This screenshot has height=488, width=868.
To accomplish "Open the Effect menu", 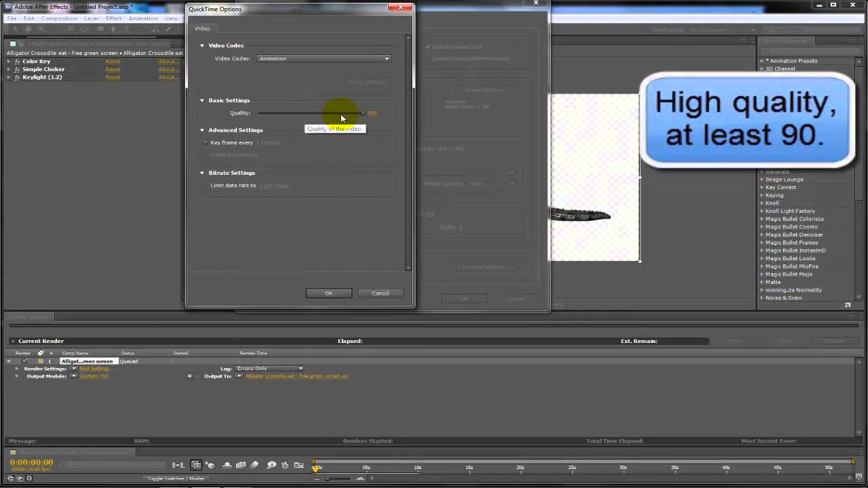I will [x=113, y=18].
